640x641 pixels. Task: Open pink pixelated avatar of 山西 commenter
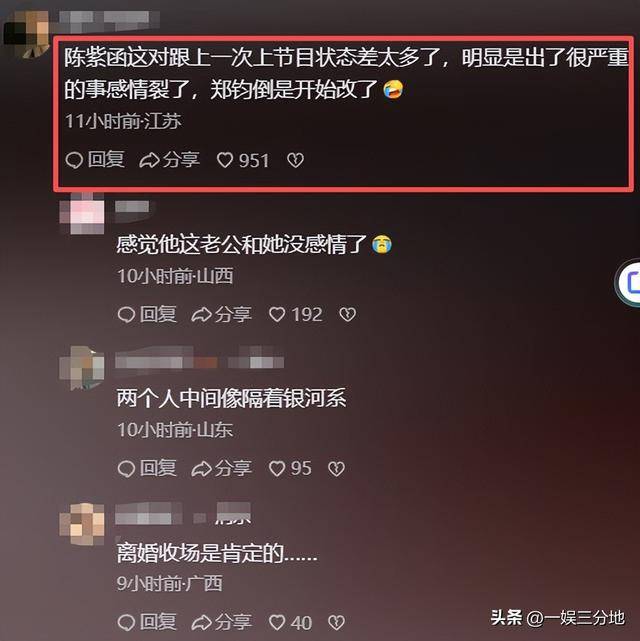click(x=82, y=215)
